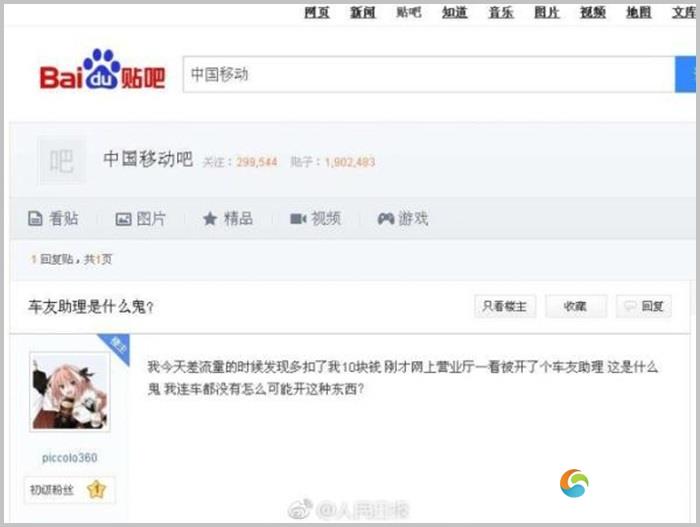
Task: Open piccolo360 user avatar image
Action: [70, 392]
